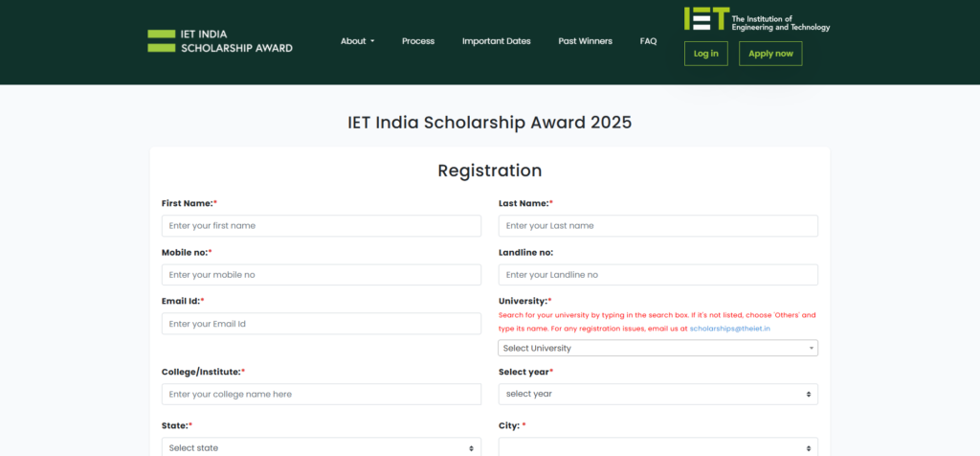Image resolution: width=980 pixels, height=456 pixels.
Task: Go to the Process page
Action: click(418, 41)
